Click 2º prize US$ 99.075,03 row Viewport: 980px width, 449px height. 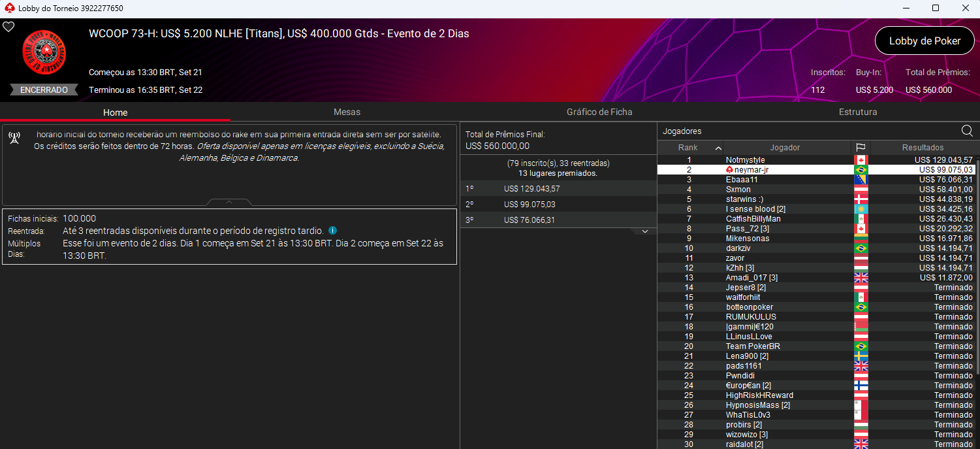(558, 204)
